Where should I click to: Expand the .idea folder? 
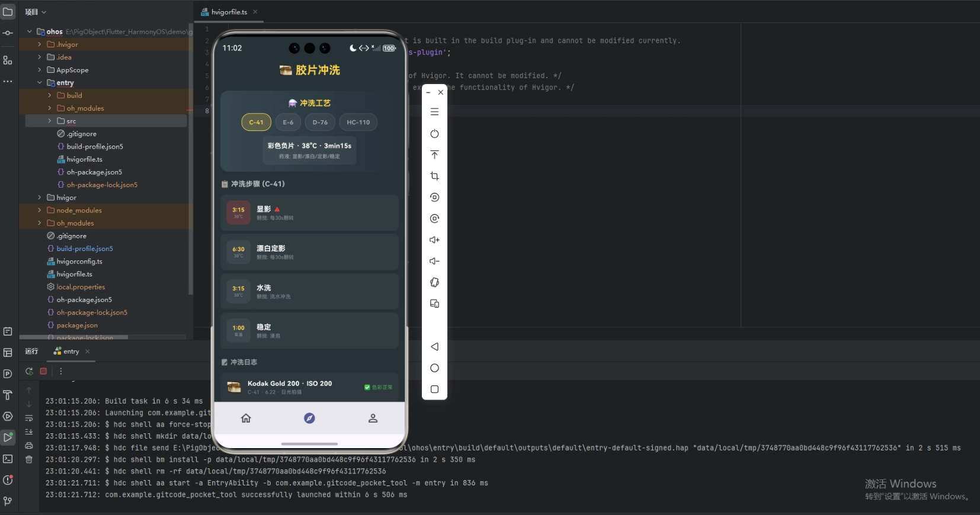pyautogui.click(x=40, y=57)
